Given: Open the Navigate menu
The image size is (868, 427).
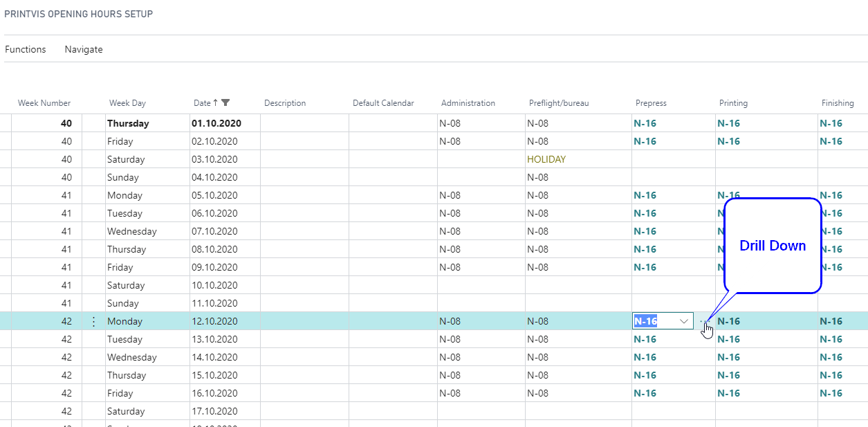Looking at the screenshot, I should [84, 49].
